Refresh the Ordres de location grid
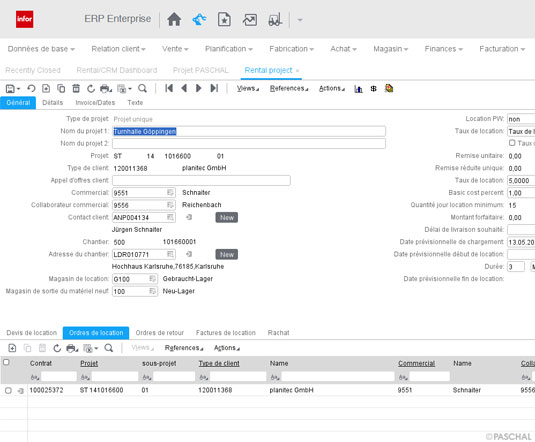This screenshot has width=535, height=442. point(57,348)
